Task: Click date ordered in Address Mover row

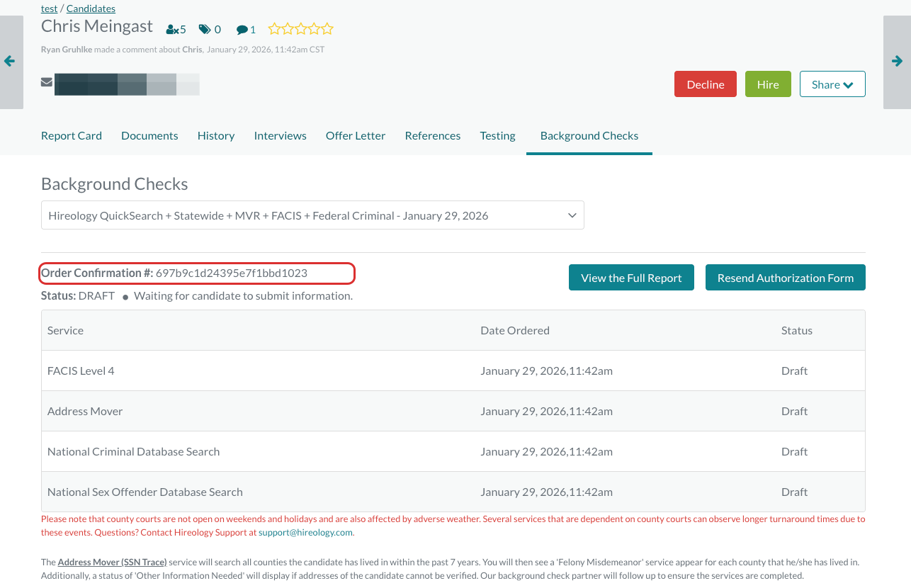Action: coord(546,411)
